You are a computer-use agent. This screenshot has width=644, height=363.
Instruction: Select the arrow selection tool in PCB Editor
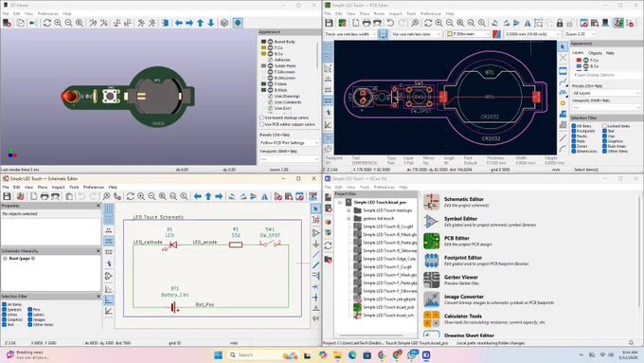coord(563,47)
